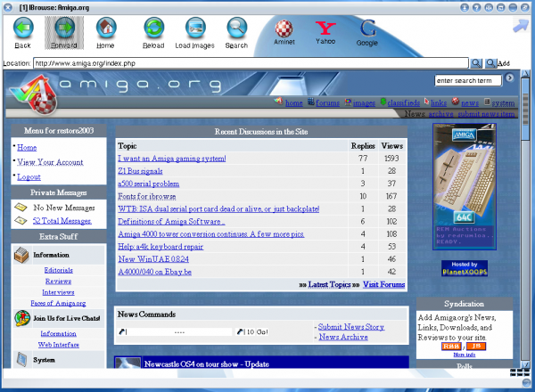Click the orange RSS syndication badge
The height and width of the screenshot is (392, 535).
451,347
